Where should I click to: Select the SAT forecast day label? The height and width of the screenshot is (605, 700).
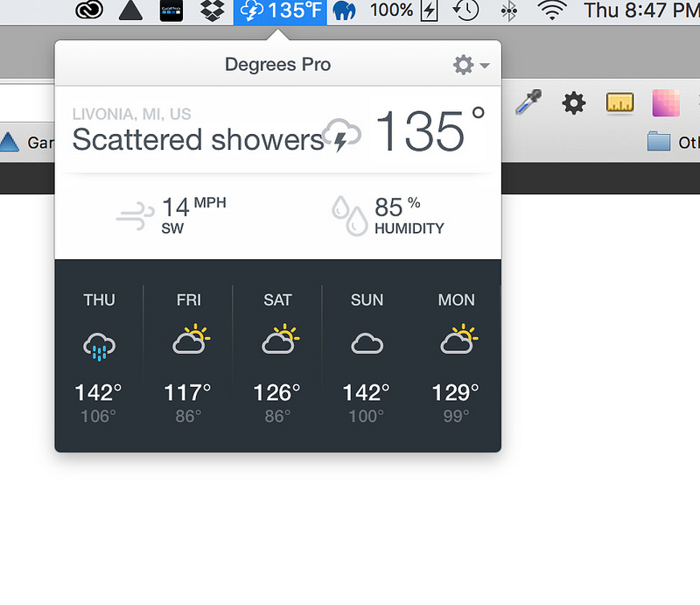coord(277,299)
